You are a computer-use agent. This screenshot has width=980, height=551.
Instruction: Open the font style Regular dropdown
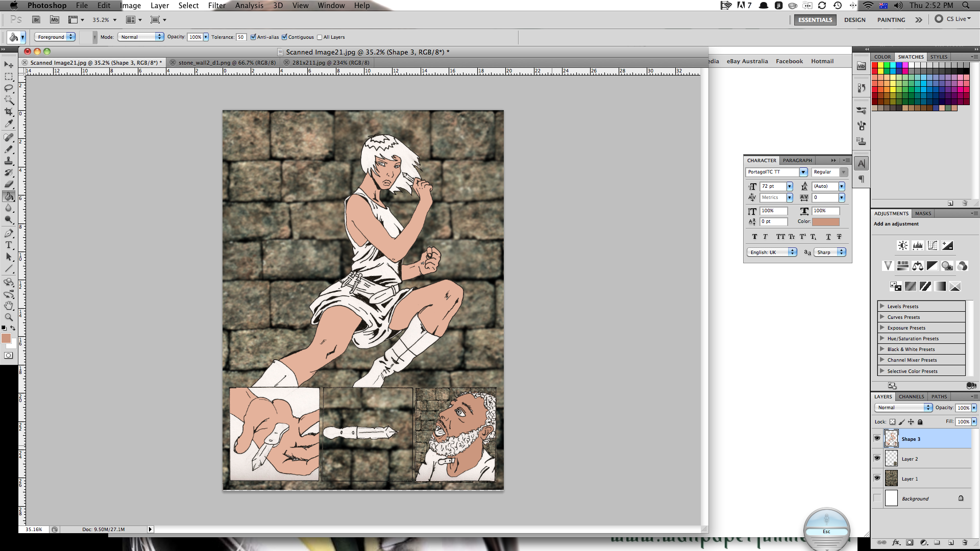pos(829,172)
